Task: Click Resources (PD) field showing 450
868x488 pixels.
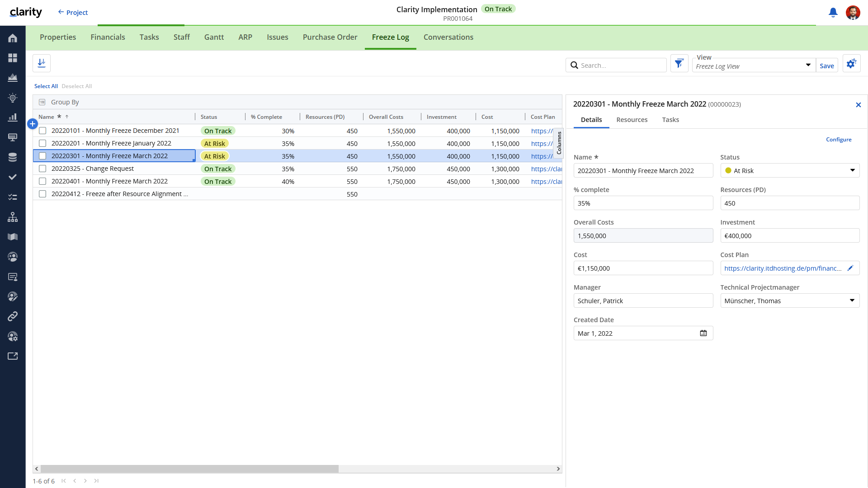Action: (790, 203)
